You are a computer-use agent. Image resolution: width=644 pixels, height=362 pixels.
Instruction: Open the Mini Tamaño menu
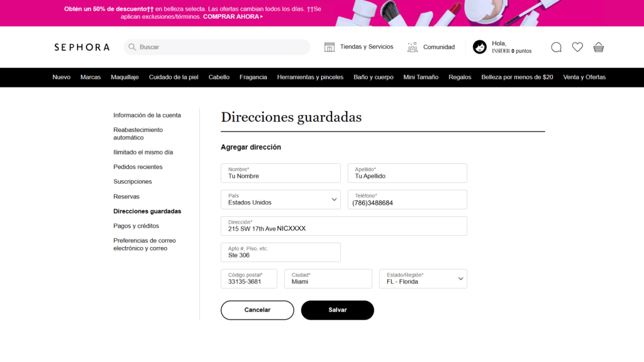[421, 77]
